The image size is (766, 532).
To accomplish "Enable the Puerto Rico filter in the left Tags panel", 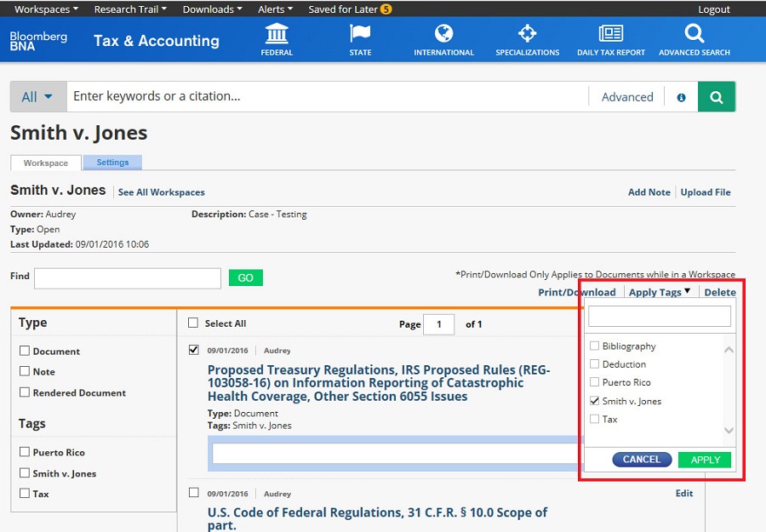I will (25, 452).
